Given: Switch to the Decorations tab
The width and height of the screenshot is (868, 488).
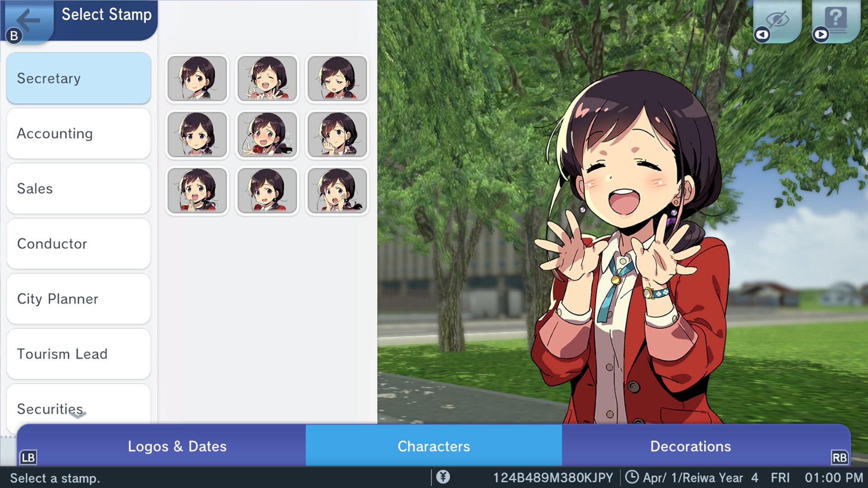Looking at the screenshot, I should (x=690, y=446).
